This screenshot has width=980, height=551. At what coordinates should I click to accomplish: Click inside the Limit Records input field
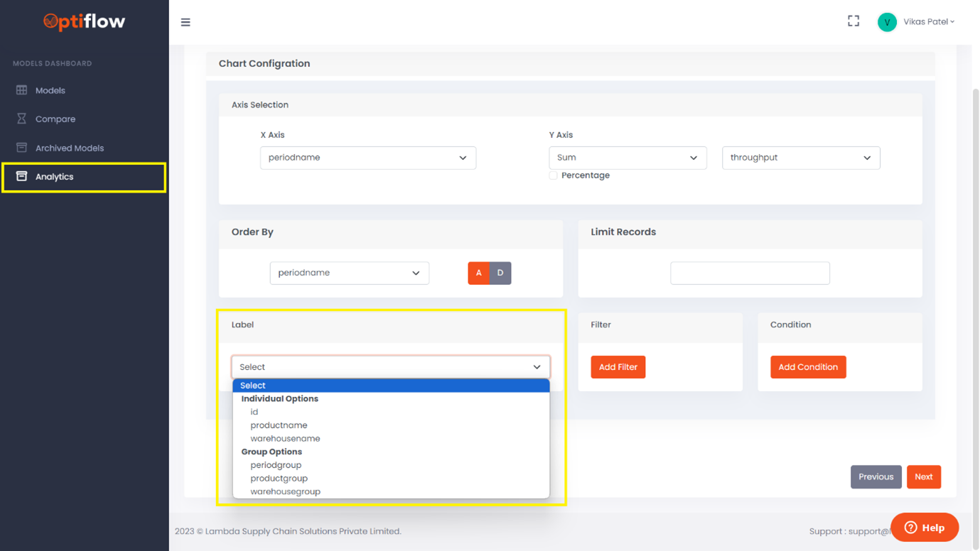[x=750, y=273]
